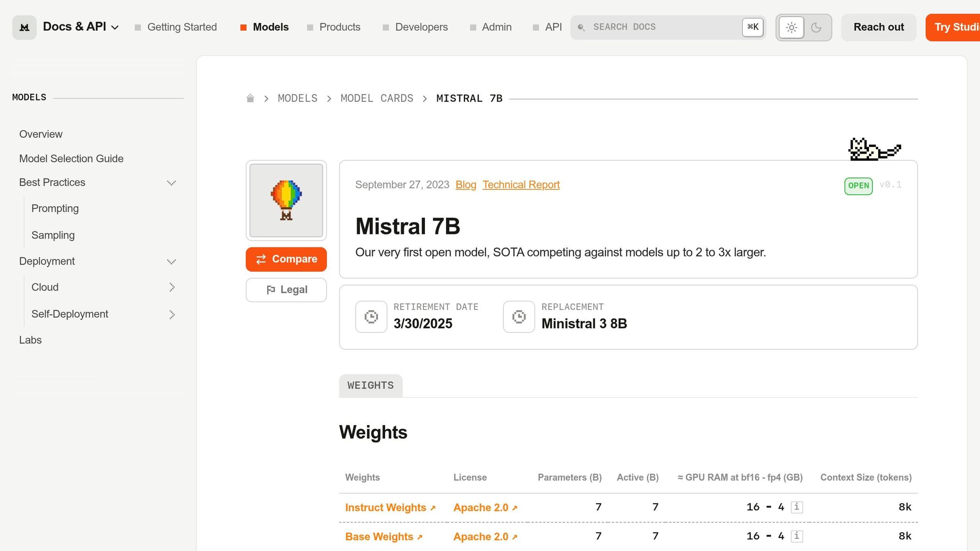Open the Instruct Weights link
Viewport: 980px width, 551px height.
[390, 507]
